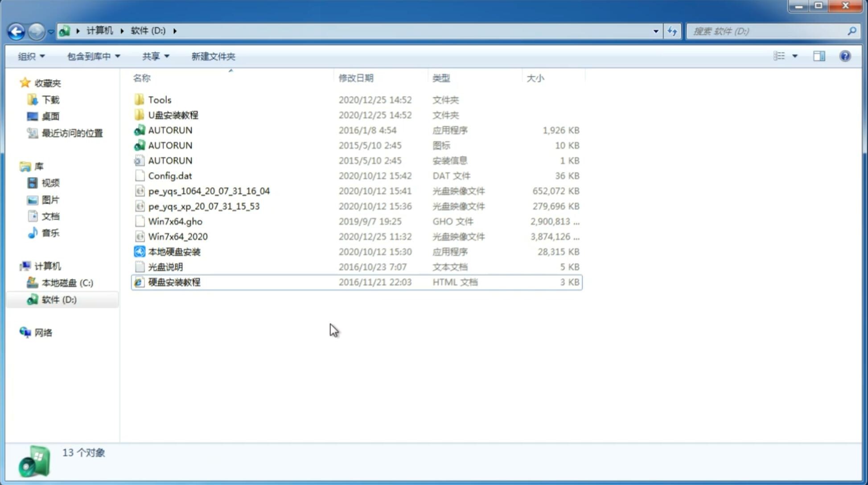Open the Tools folder
Viewport: 868px width, 485px height.
(x=159, y=99)
